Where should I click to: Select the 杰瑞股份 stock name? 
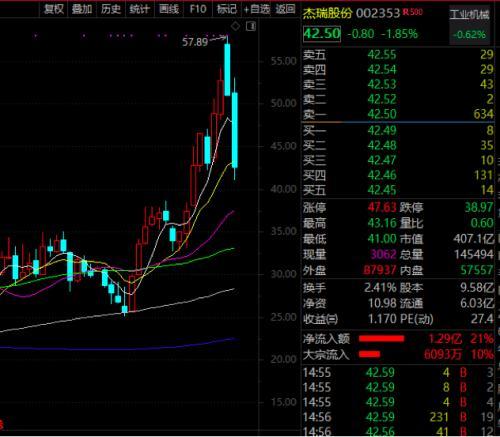point(328,13)
